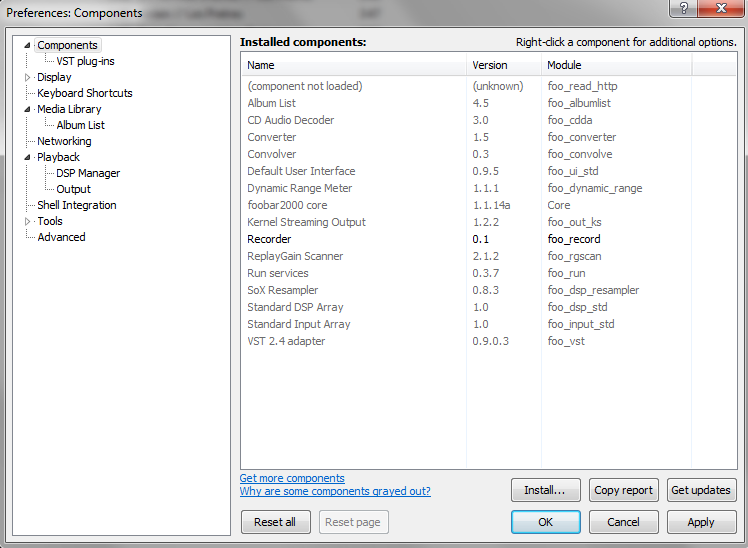Click the Reset all button
The height and width of the screenshot is (548, 748).
pos(276,522)
